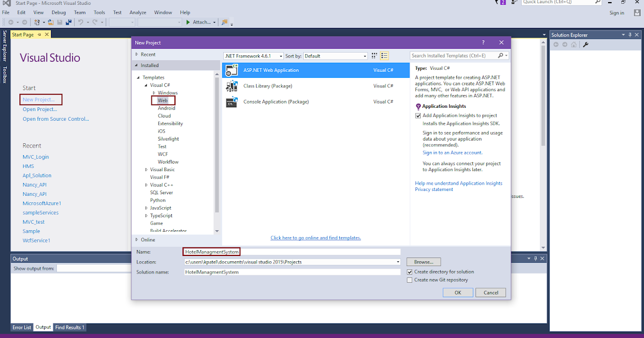Click the Undo icon in the toolbar

[x=81, y=22]
